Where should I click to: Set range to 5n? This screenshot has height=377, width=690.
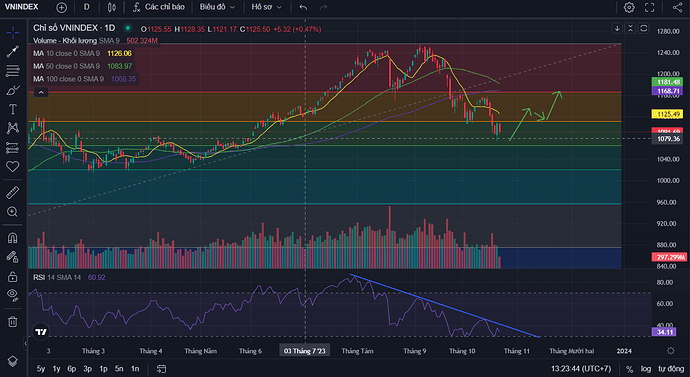pos(119,369)
